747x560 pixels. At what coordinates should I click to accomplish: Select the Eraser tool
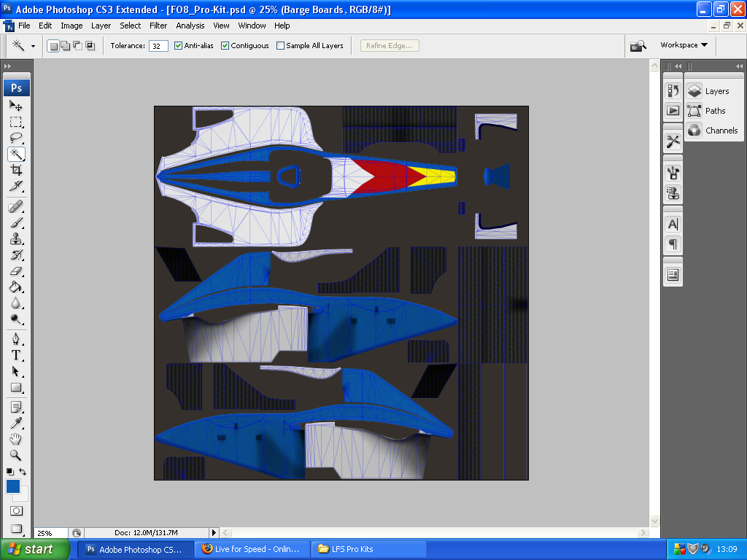point(16,271)
